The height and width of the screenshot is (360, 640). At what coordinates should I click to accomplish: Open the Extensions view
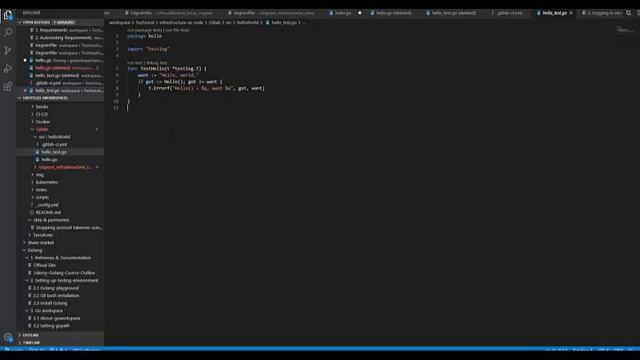8,87
